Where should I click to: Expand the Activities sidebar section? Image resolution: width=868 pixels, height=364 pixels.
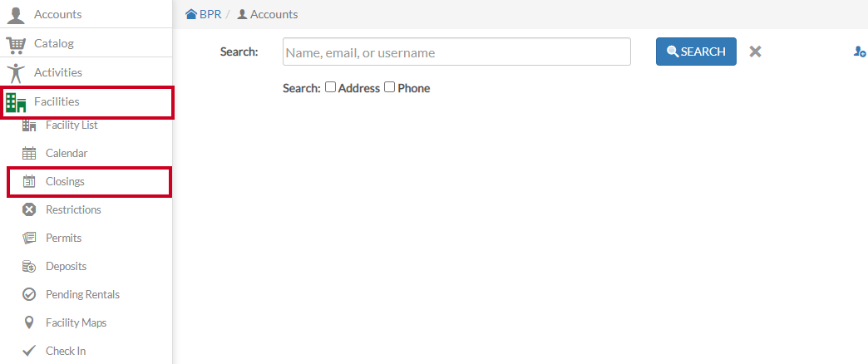(86, 72)
